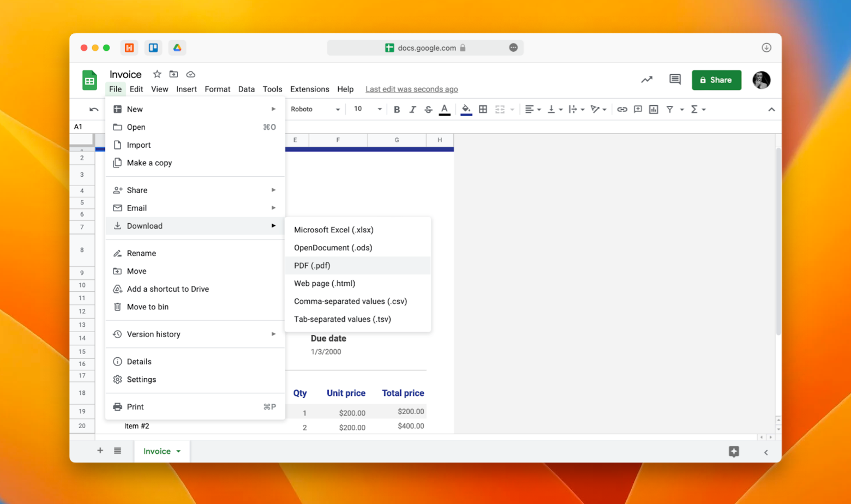Change the text color
Viewport: 851px width, 504px height.
click(445, 109)
